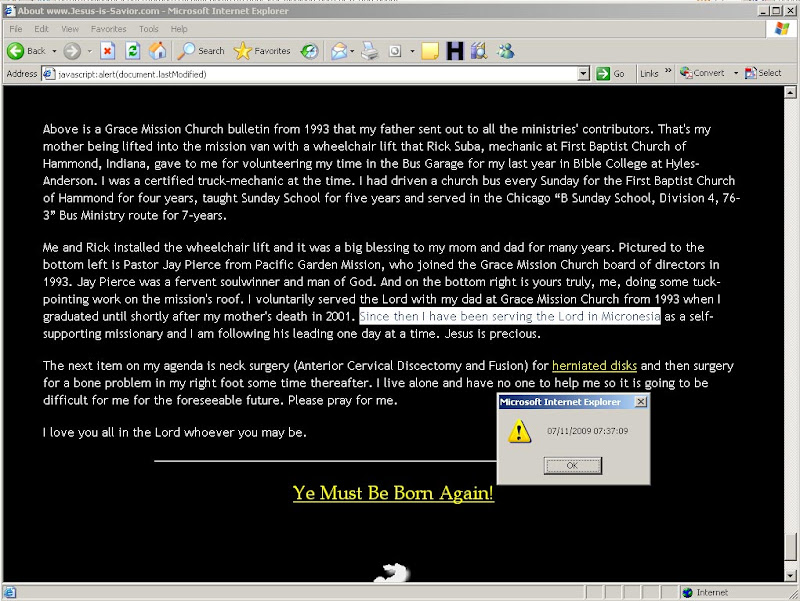Click the Internet zone status bar indicator
Image resolution: width=800 pixels, height=601 pixels.
pyautogui.click(x=708, y=592)
